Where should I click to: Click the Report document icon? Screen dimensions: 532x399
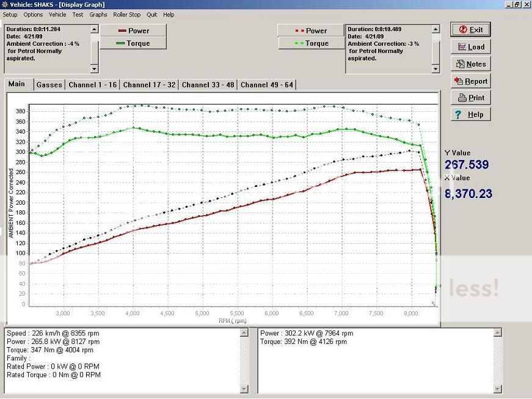[x=458, y=81]
